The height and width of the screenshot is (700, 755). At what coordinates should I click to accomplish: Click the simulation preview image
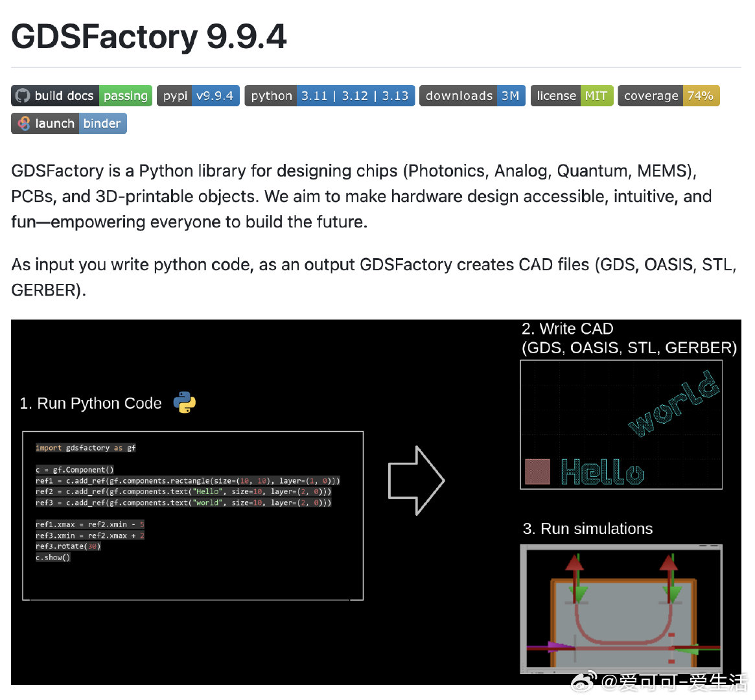point(621,609)
